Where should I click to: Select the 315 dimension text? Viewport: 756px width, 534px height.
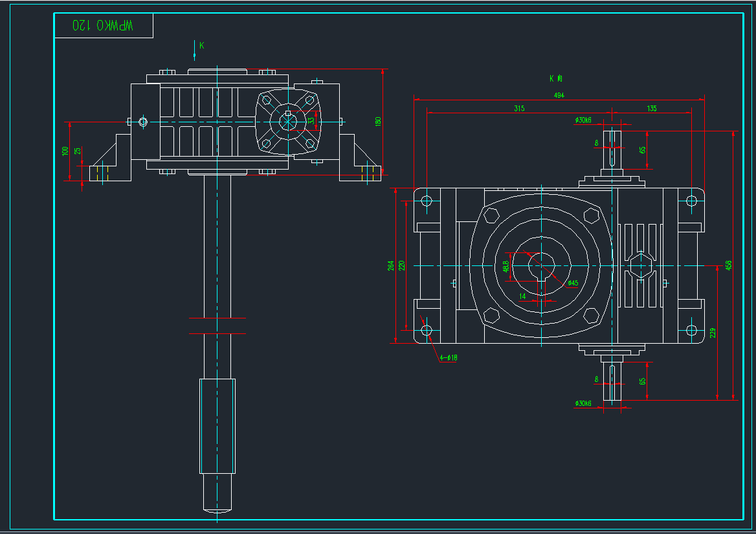coord(519,109)
